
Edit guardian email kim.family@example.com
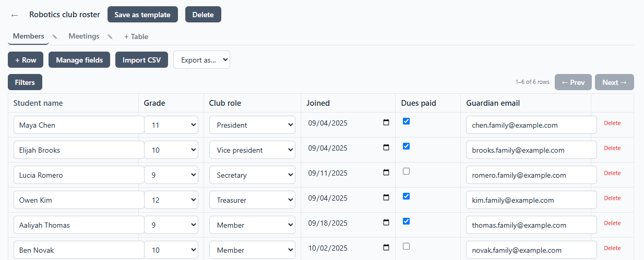click(531, 200)
